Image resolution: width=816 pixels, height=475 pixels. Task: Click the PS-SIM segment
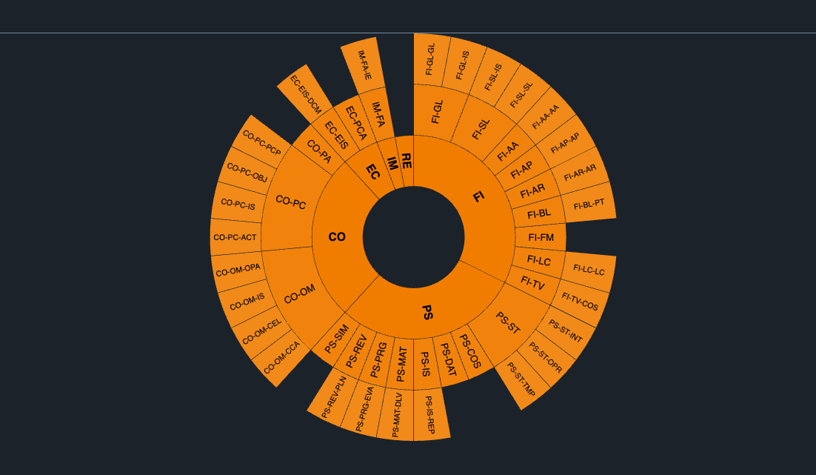click(x=336, y=339)
